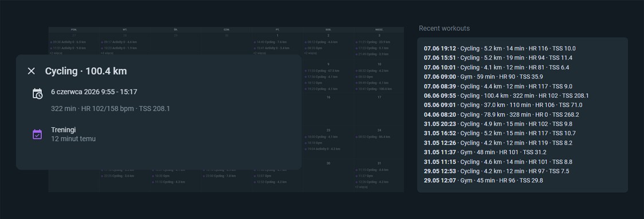The height and width of the screenshot is (219, 644).
Task: Click the 17:23 Cycling 5.1 km calendar event
Action: [x=372, y=48]
